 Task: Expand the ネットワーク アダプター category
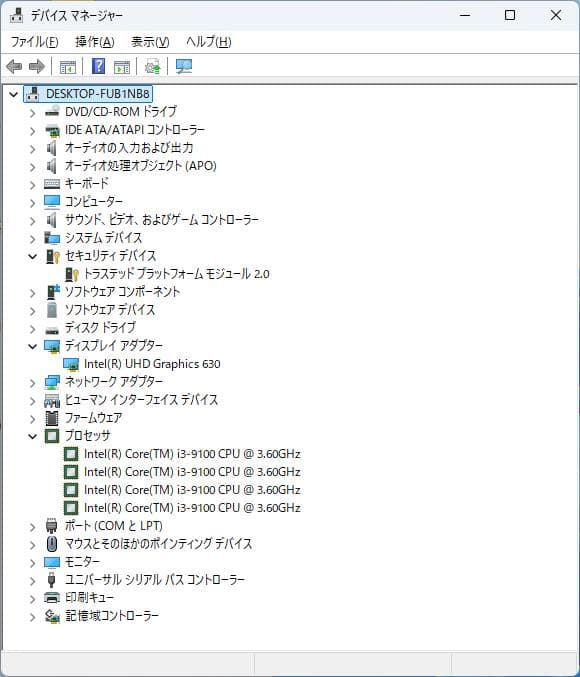pyautogui.click(x=32, y=383)
